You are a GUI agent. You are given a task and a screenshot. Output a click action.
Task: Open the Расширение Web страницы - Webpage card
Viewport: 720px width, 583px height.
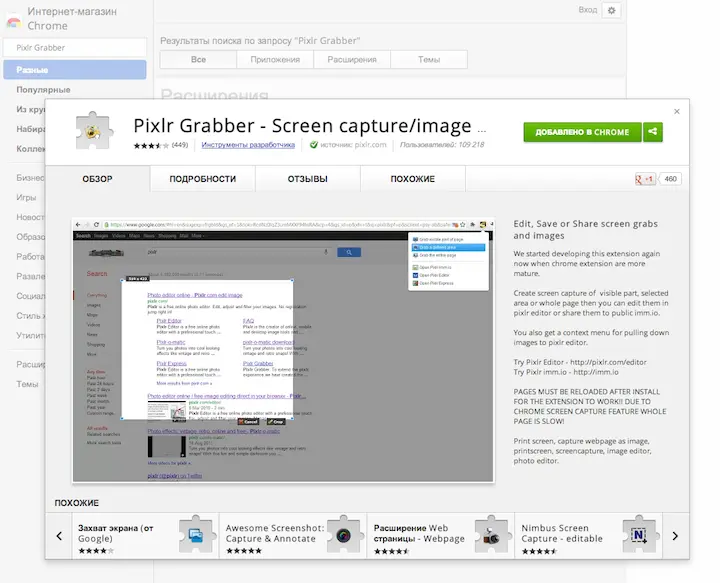pyautogui.click(x=441, y=536)
